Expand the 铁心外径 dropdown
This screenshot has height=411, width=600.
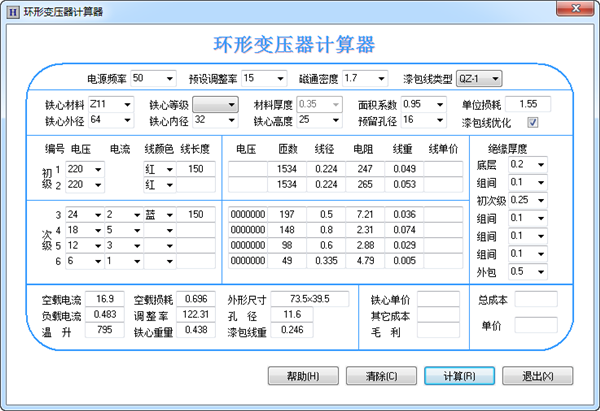[125, 121]
